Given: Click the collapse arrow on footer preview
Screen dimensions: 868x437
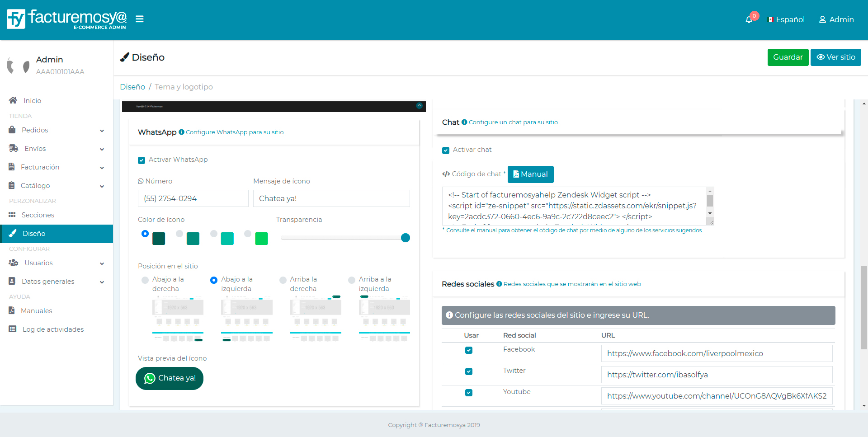Looking at the screenshot, I should click(419, 106).
